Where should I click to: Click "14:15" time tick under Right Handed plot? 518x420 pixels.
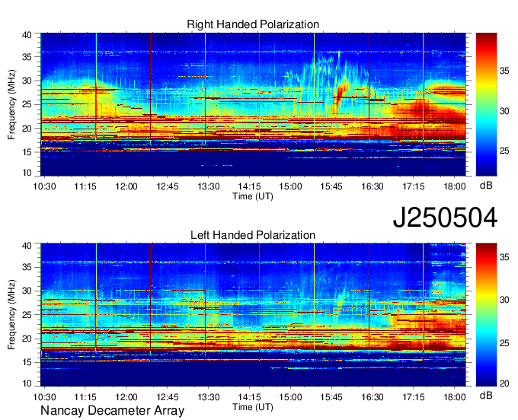pos(249,186)
